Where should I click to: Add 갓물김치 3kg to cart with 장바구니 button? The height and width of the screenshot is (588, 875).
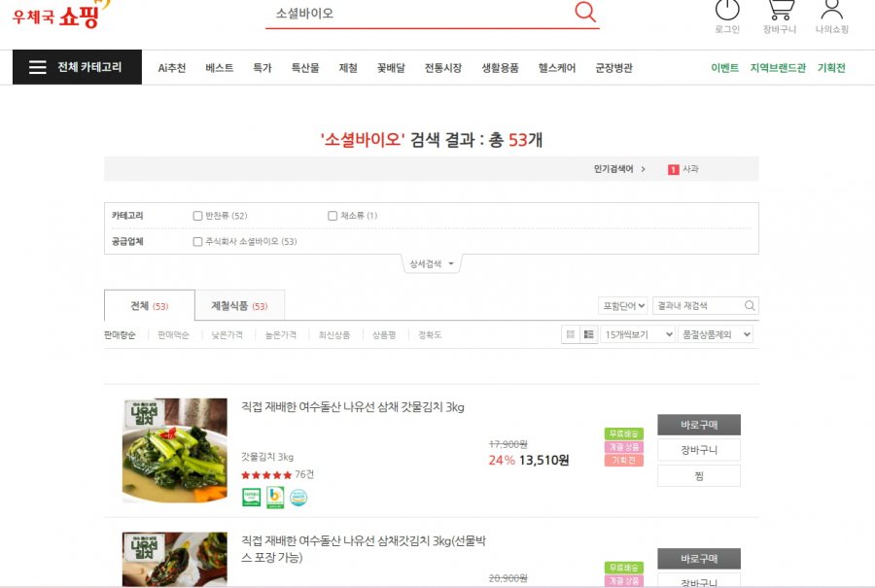point(699,450)
